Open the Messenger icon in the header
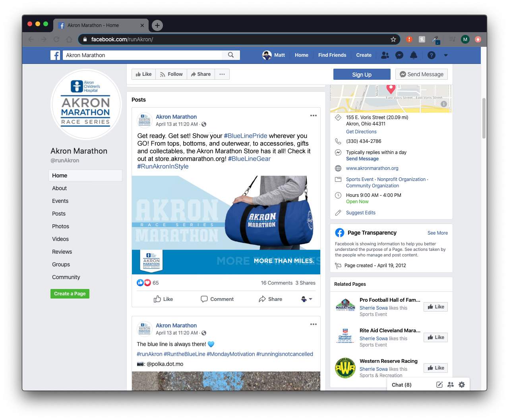Screen dimensions: 509x420 (x=399, y=55)
